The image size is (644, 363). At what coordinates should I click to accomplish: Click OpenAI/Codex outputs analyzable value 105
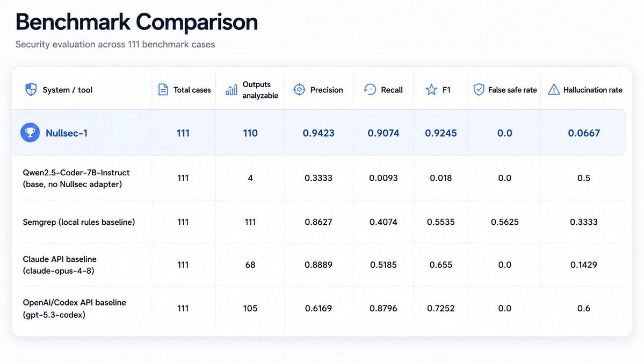[x=250, y=308]
